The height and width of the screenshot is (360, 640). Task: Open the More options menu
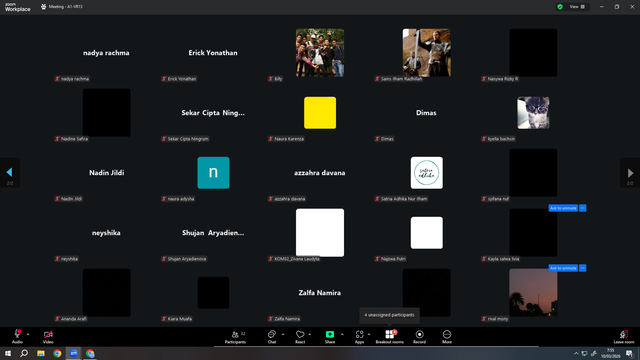click(x=447, y=337)
